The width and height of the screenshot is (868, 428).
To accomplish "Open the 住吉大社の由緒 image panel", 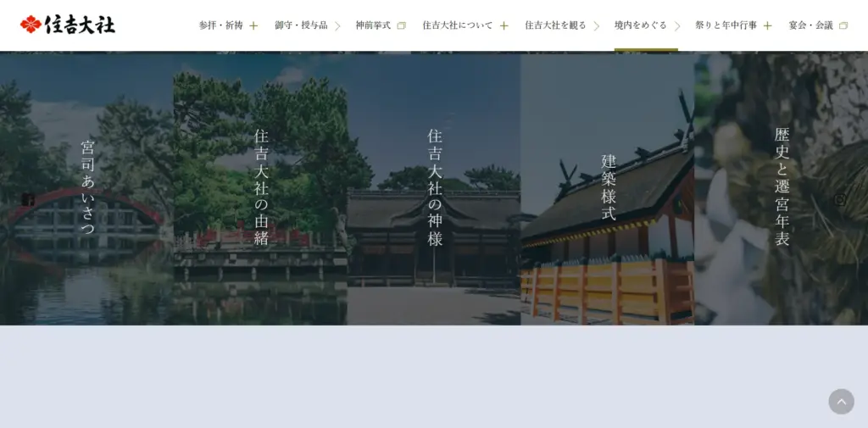I will pyautogui.click(x=260, y=188).
